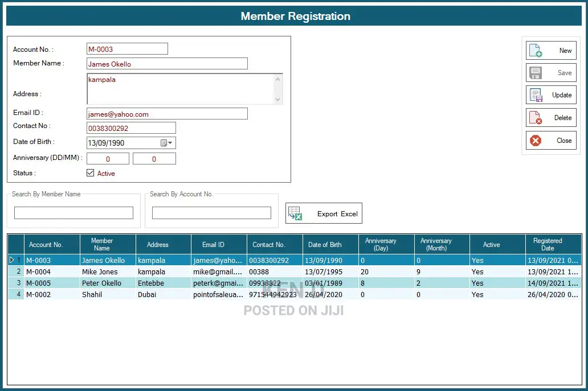Click the Dubai address cell

pos(164,294)
